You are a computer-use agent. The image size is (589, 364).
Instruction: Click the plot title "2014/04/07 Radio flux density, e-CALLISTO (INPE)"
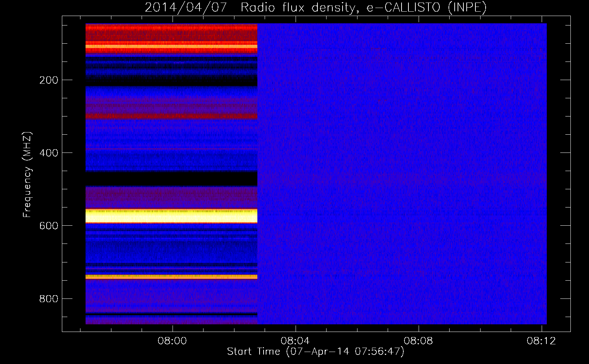316,7
